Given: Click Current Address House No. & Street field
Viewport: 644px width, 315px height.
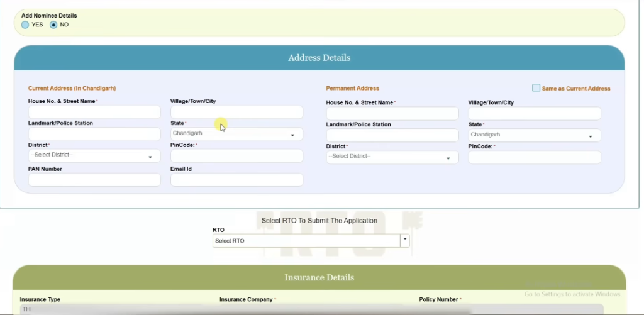Looking at the screenshot, I should pyautogui.click(x=94, y=113).
